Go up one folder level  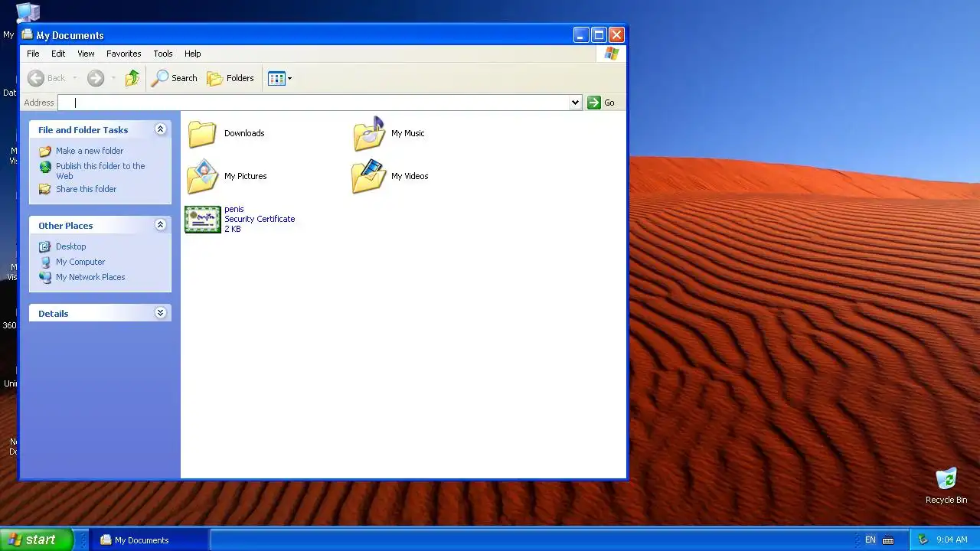[132, 78]
